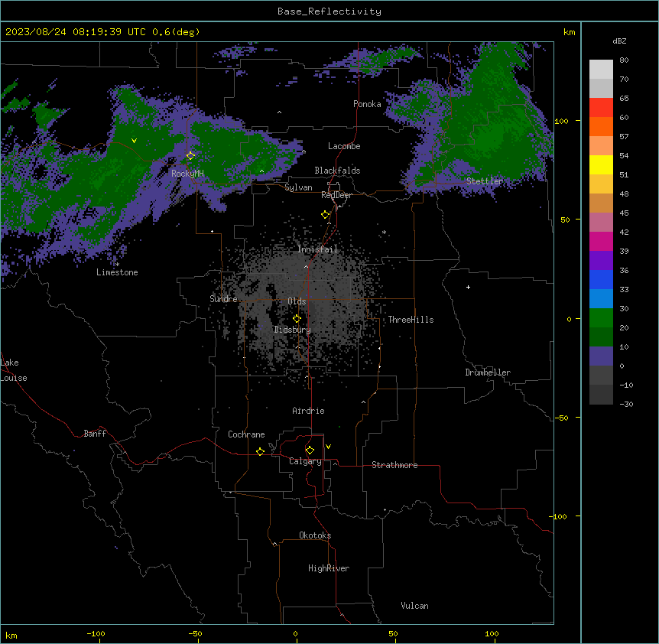The image size is (659, 644).
Task: Select the violet 36-39 dBZ legend swatch
Action: [601, 261]
